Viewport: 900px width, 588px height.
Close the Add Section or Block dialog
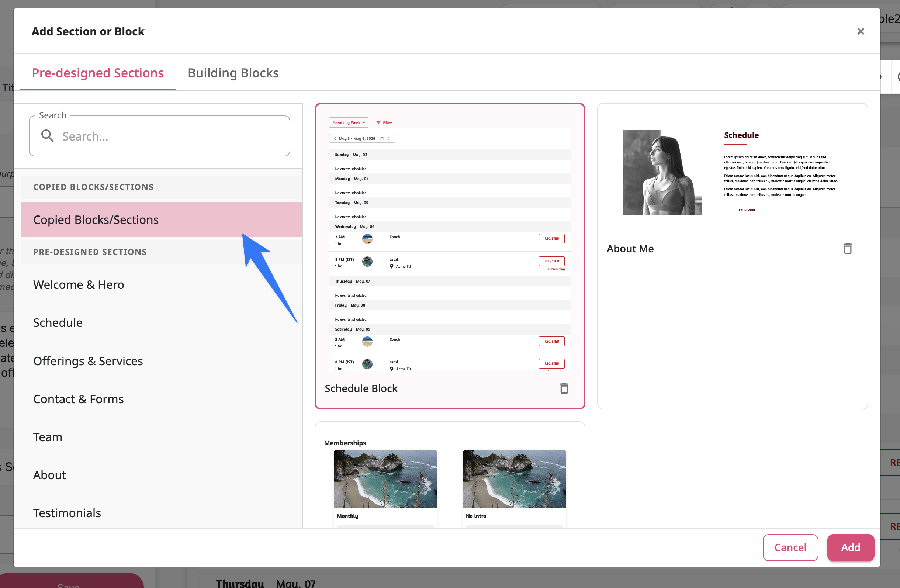861,31
